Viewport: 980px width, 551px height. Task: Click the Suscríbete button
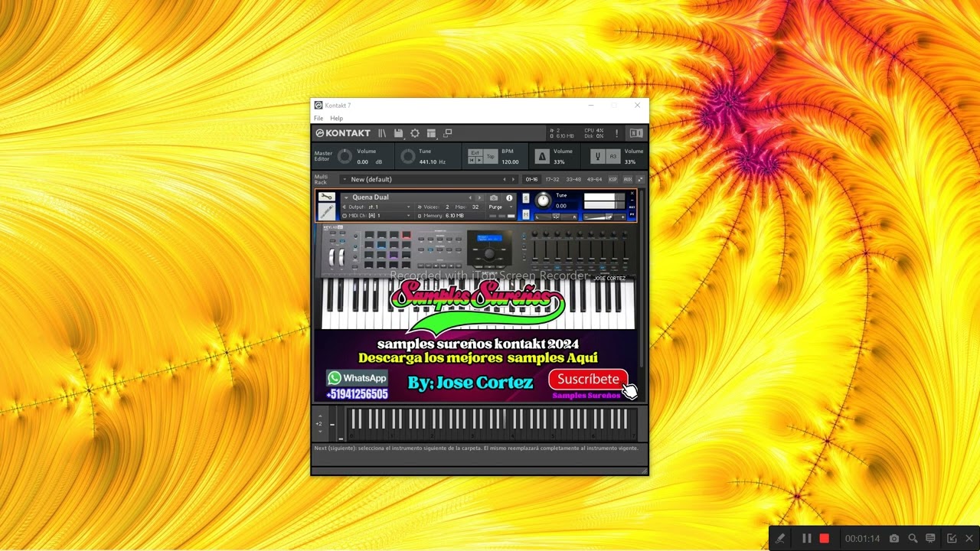[588, 379]
